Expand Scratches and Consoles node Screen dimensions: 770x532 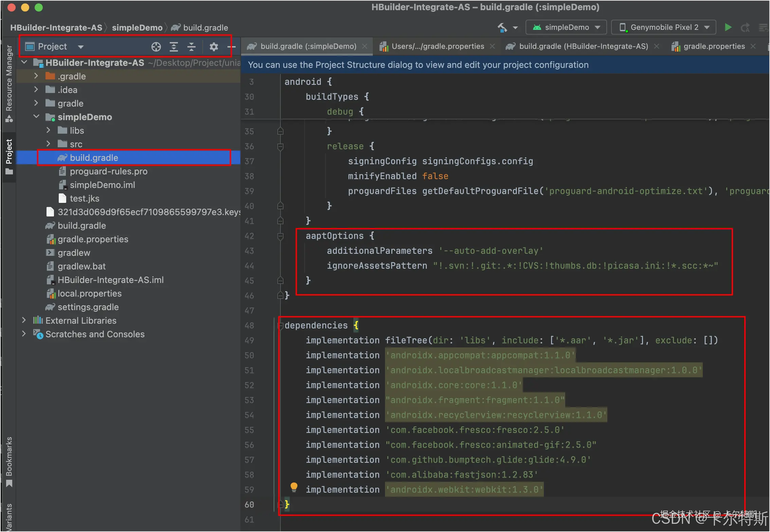click(24, 334)
